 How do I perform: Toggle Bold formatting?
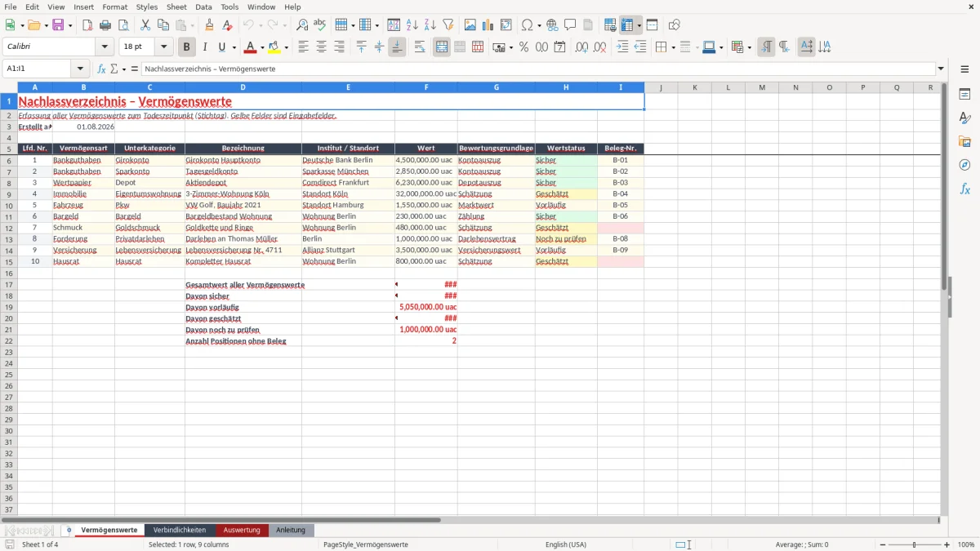187,47
